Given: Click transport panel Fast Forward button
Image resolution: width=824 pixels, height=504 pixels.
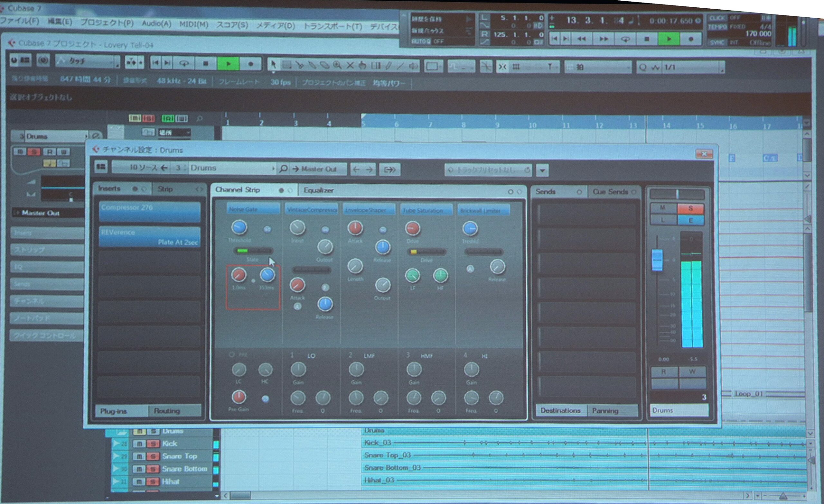Looking at the screenshot, I should pyautogui.click(x=603, y=39).
